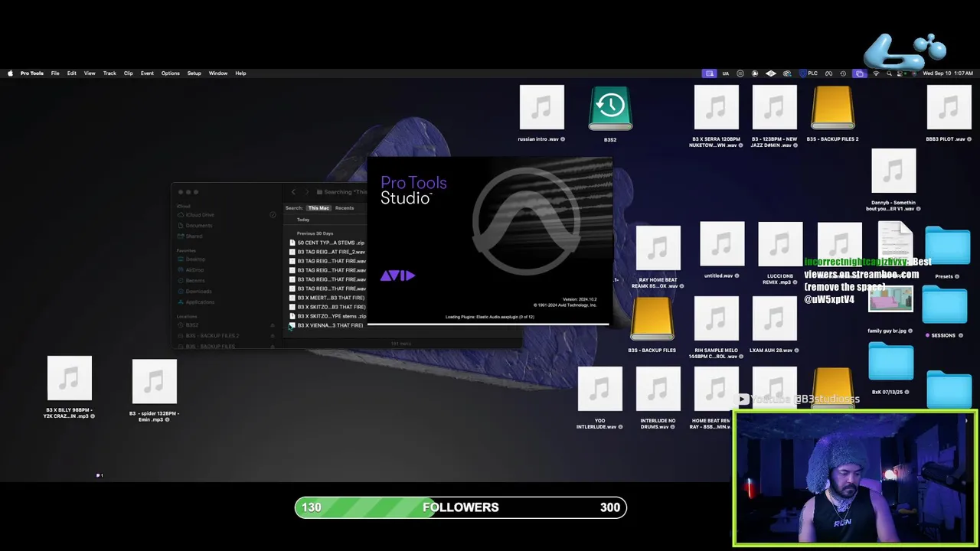
Task: Open the Help menu
Action: click(240, 73)
